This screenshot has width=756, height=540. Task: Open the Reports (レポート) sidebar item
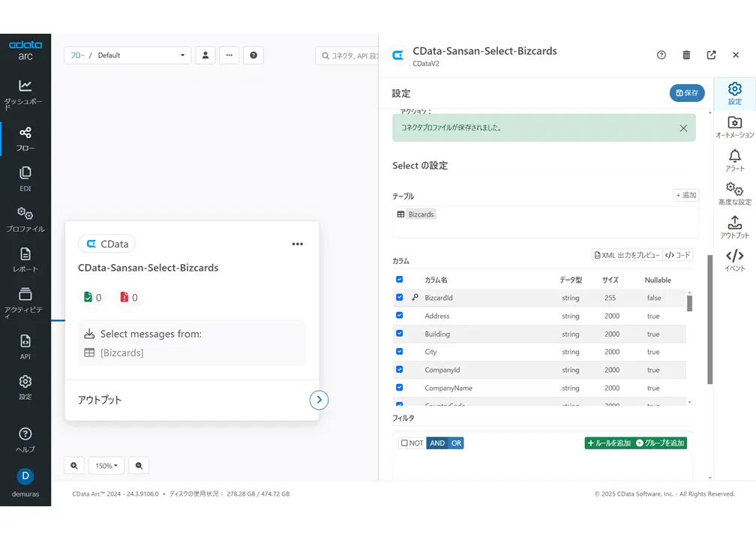point(25,259)
